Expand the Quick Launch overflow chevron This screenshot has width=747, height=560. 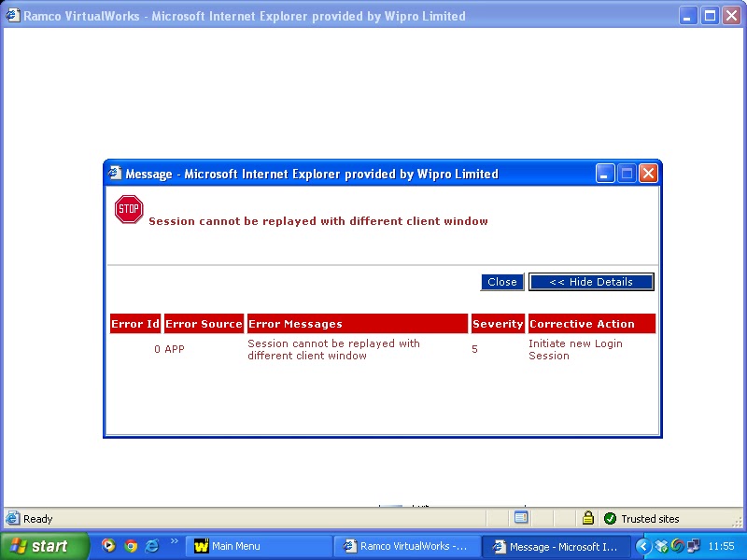click(x=174, y=541)
